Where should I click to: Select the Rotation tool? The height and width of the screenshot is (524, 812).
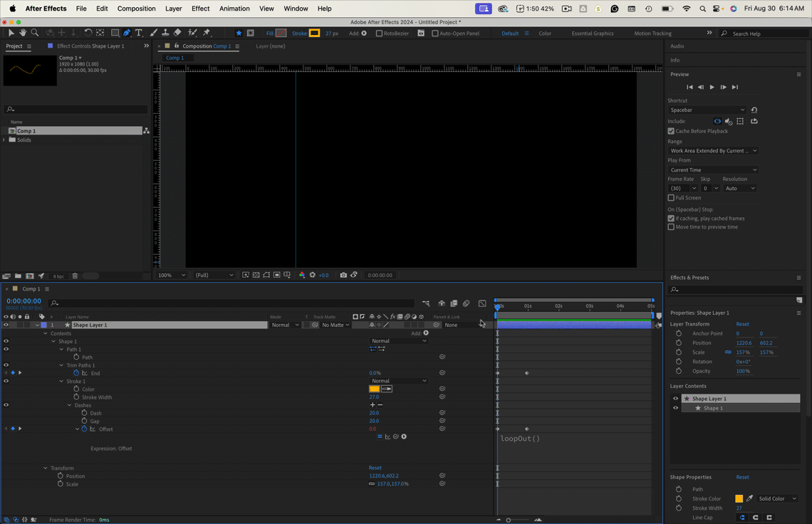tap(88, 33)
